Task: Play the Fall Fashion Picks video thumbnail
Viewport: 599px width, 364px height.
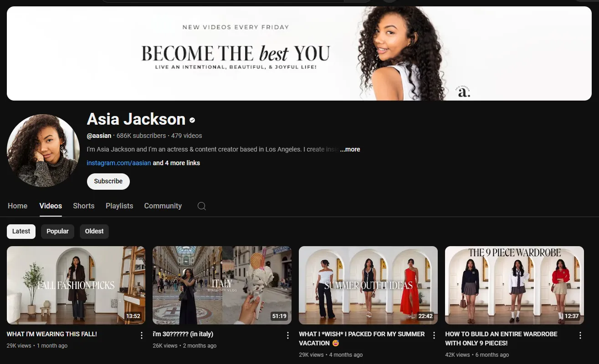Action: tap(76, 285)
